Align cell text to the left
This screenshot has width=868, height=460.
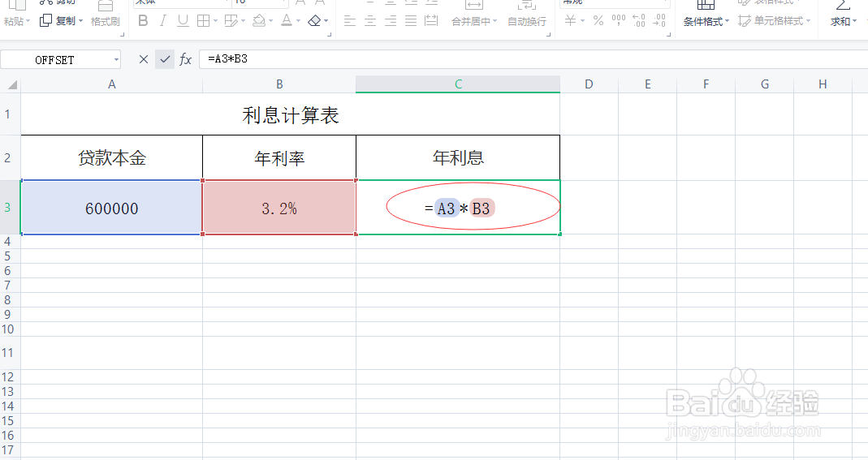point(350,21)
